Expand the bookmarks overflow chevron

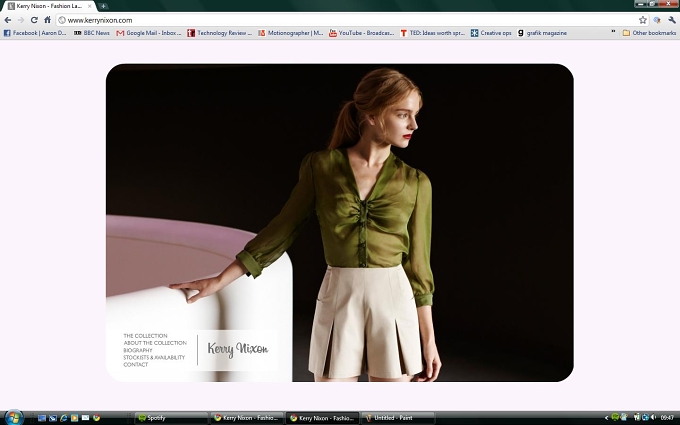tap(613, 33)
